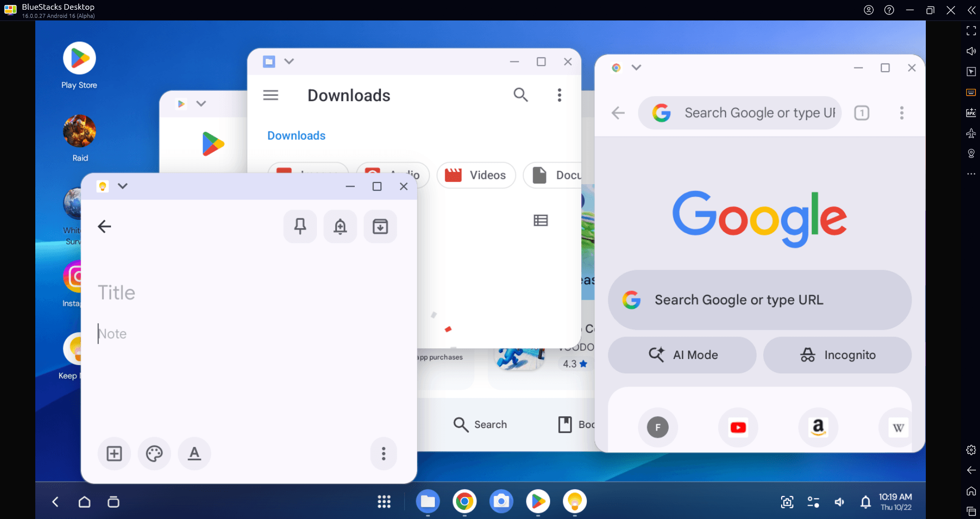The image size is (980, 519).
Task: Open YouTube shortcut on Chrome new tab
Action: pyautogui.click(x=738, y=427)
